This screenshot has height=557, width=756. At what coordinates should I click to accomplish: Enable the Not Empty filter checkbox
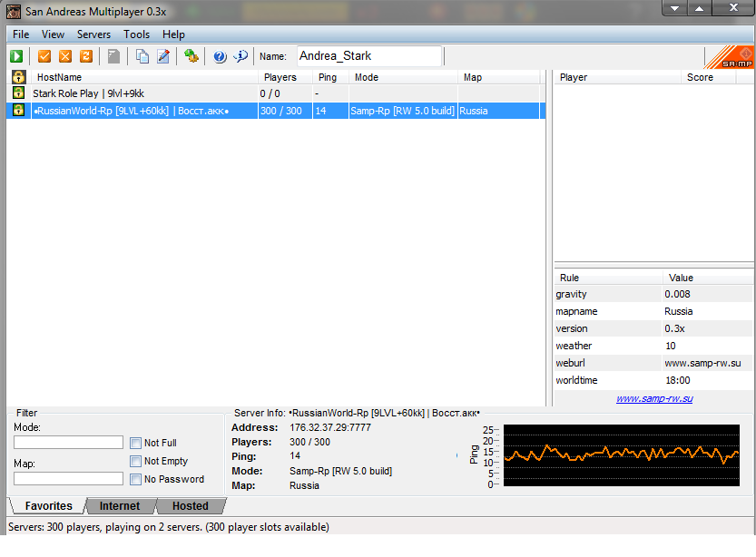pyautogui.click(x=135, y=461)
